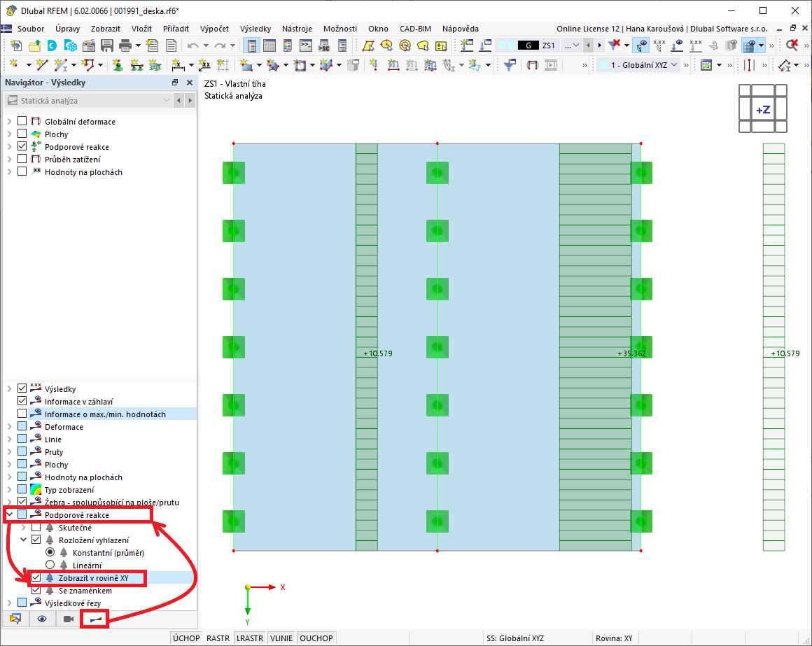Toggle LRASTR in status bar
This screenshot has width=812, height=646.
250,638
